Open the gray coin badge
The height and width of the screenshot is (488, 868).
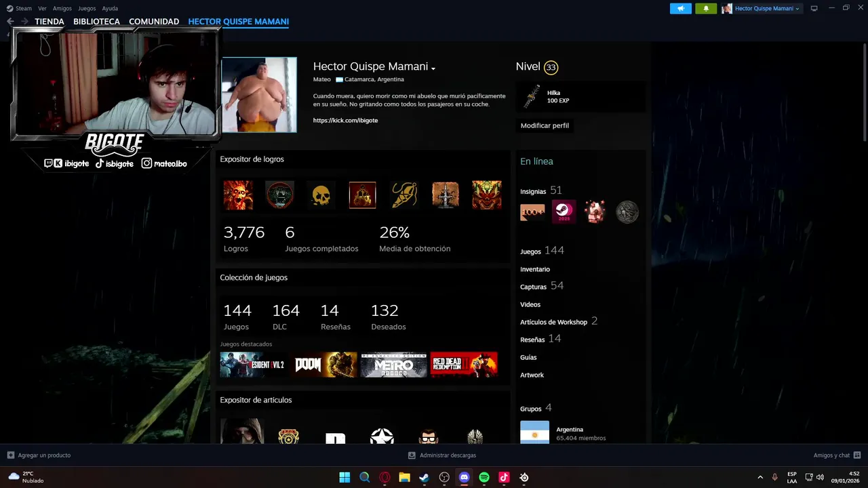627,212
